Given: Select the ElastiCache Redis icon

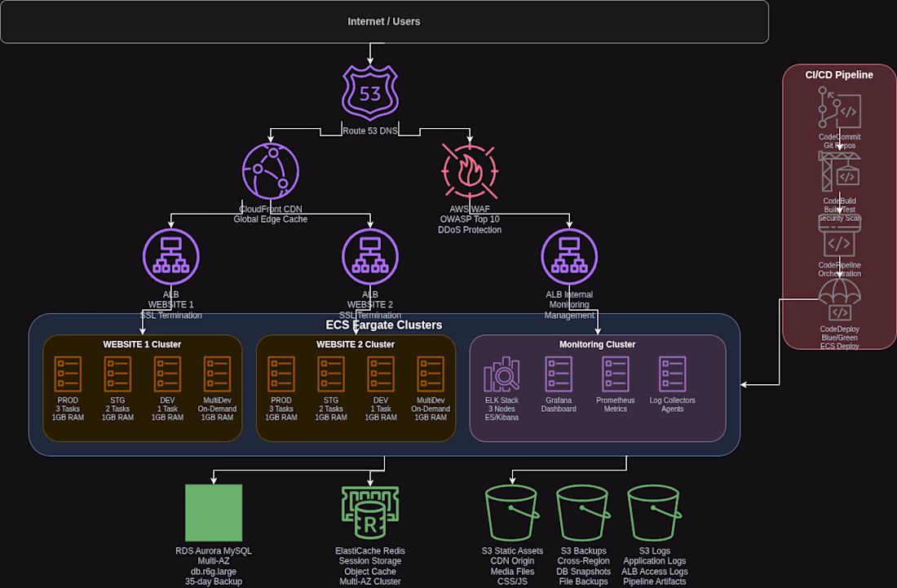Looking at the screenshot, I should point(370,512).
